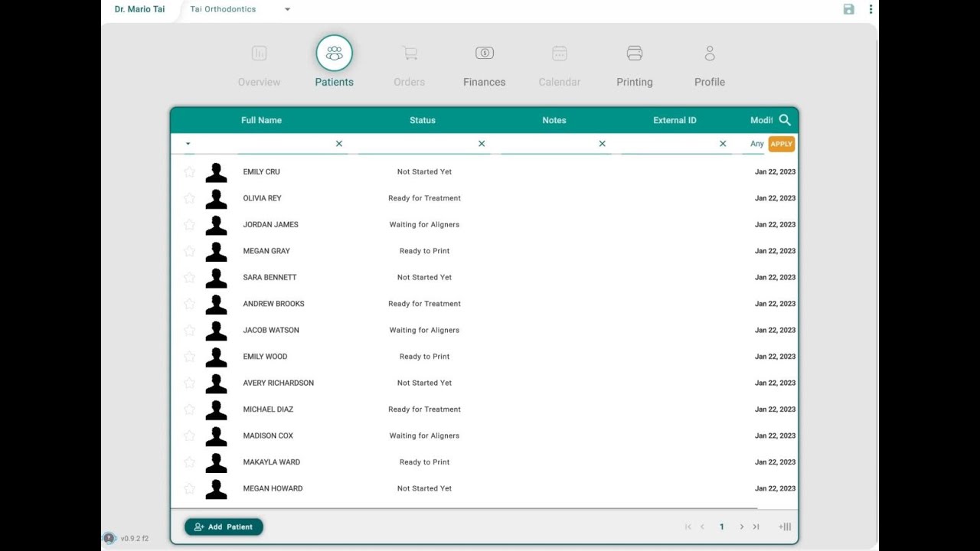The height and width of the screenshot is (551, 980).
Task: Open the search icon in table header
Action: click(x=785, y=120)
